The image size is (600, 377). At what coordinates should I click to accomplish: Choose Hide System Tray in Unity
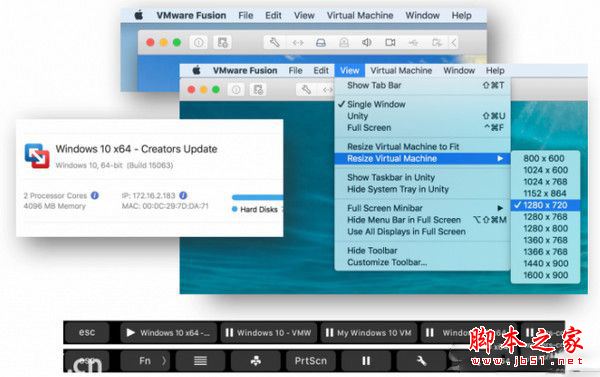[x=422, y=189]
